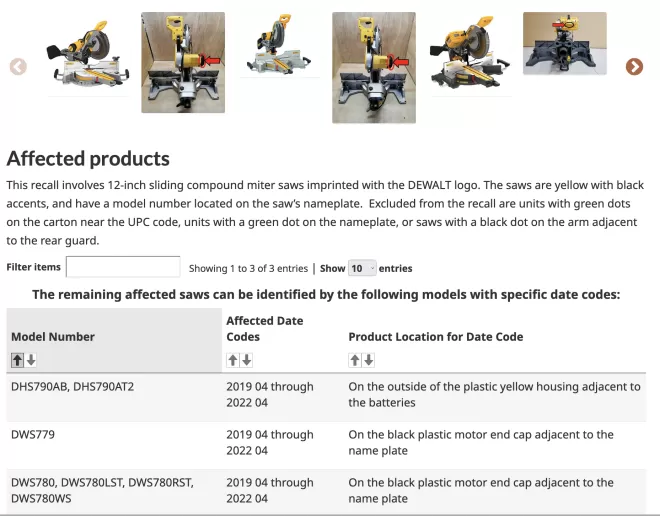Advance carousel with next arrow

[634, 66]
